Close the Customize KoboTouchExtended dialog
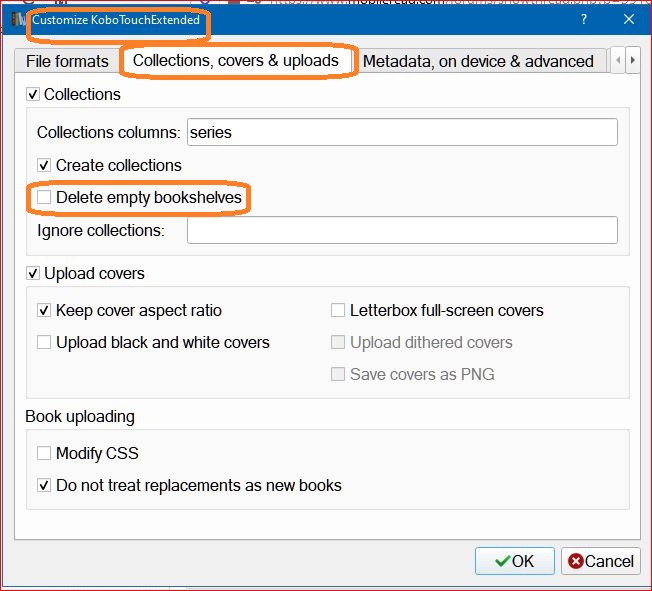 click(629, 19)
